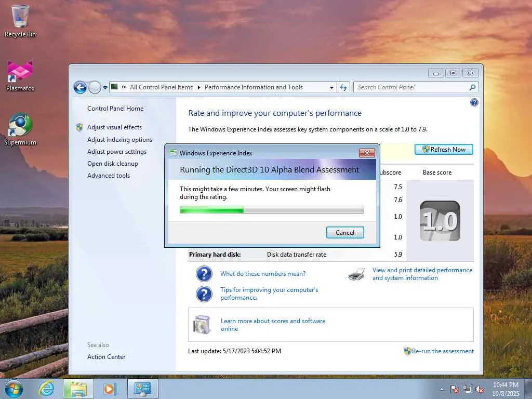Click the assessment progress bar
The image size is (532, 399).
[272, 210]
